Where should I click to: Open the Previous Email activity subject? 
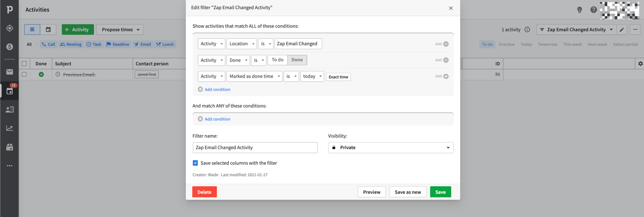point(79,74)
